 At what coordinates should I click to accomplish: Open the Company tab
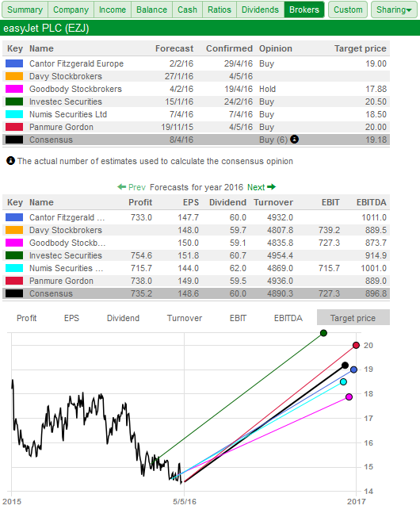click(x=71, y=10)
